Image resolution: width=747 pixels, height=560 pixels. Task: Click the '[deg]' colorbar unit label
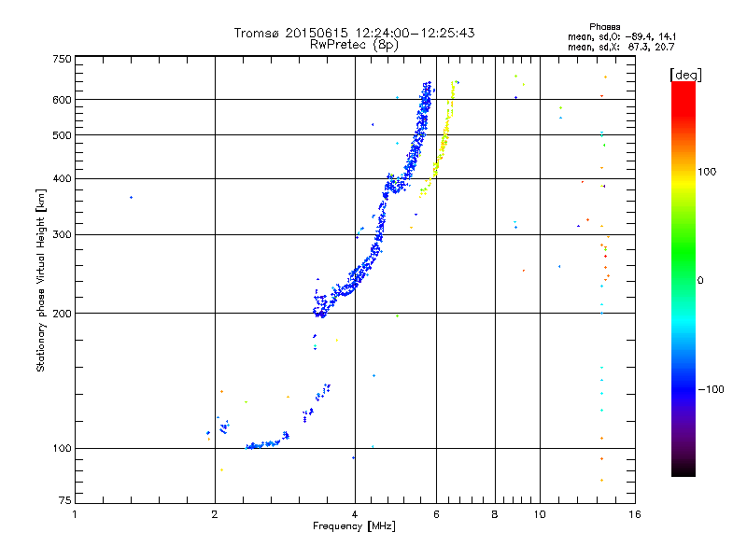pyautogui.click(x=685, y=75)
